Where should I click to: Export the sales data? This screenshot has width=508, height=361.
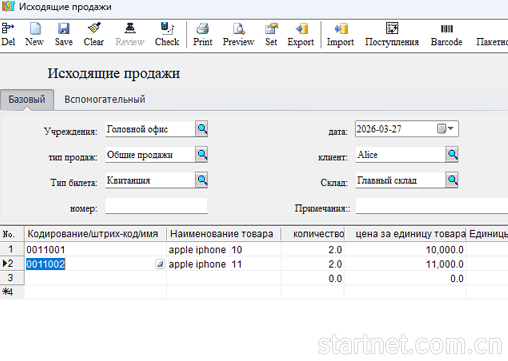[301, 34]
